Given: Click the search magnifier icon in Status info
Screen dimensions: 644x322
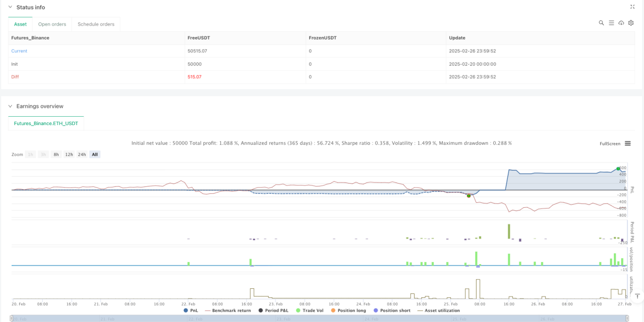Looking at the screenshot, I should (601, 23).
